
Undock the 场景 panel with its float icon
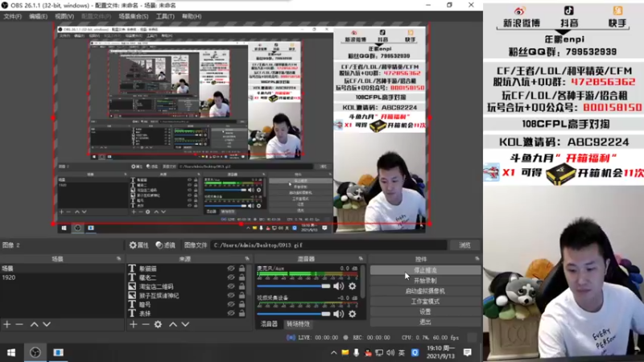(118, 259)
